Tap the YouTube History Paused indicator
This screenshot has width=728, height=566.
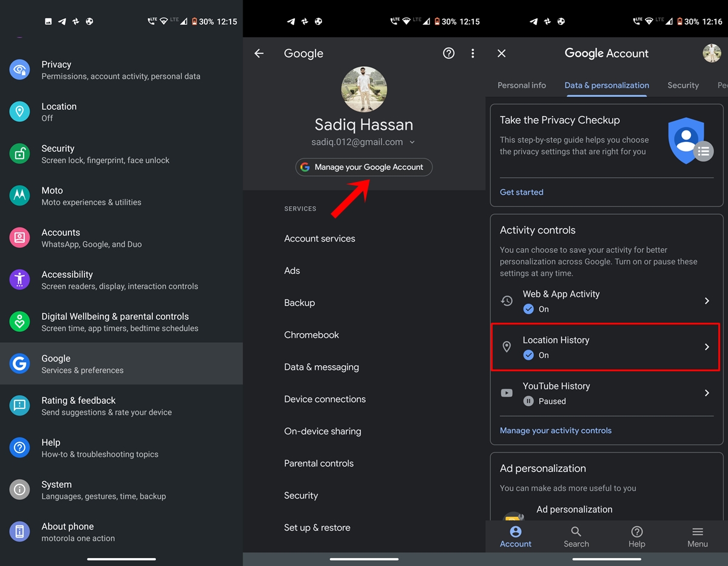click(528, 401)
